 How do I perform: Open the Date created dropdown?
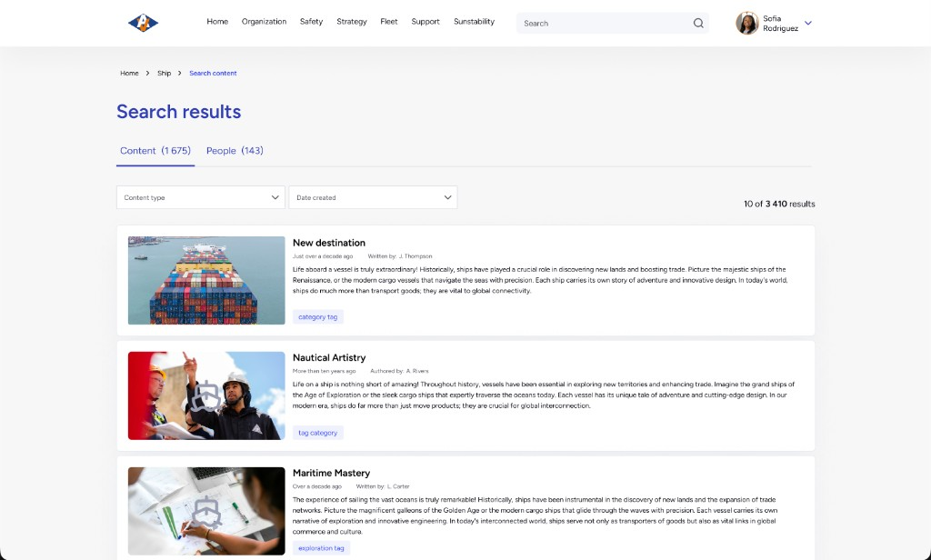pyautogui.click(x=373, y=197)
